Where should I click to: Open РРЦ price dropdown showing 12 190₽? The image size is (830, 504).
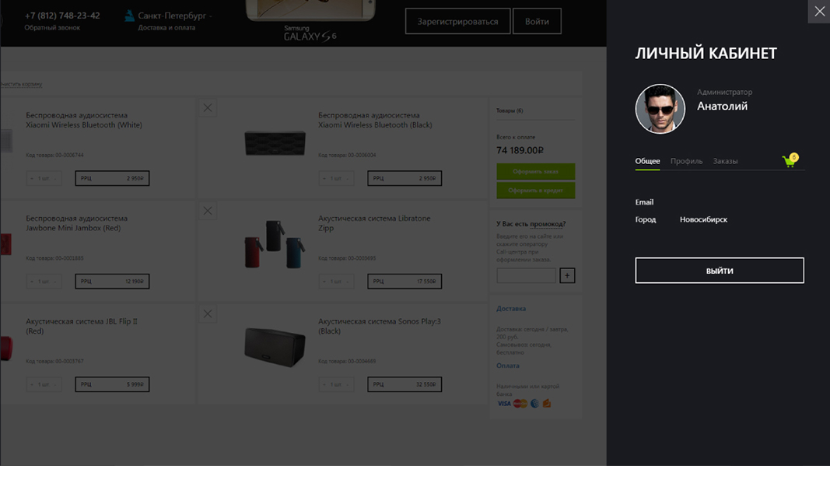[x=112, y=281]
